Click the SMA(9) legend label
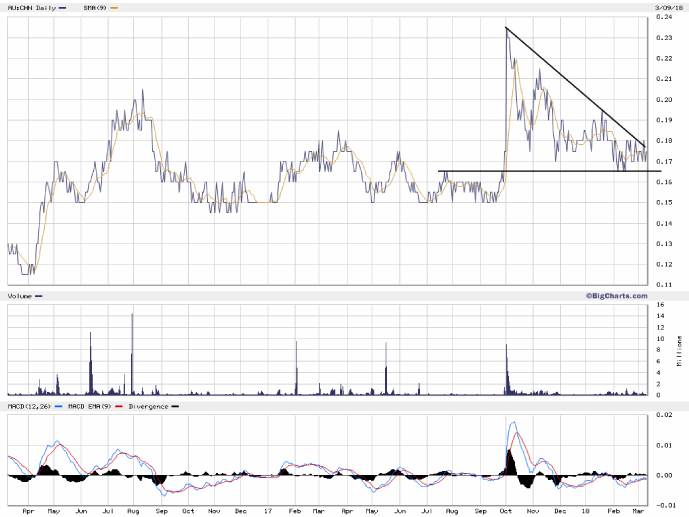 98,7
